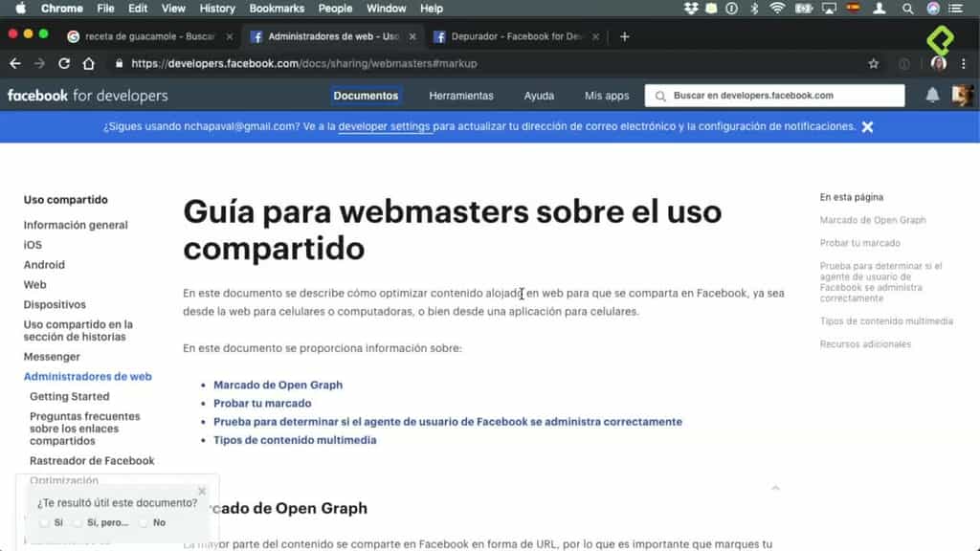The width and height of the screenshot is (980, 551).
Task: Open the Facebook user agent test bullet link
Action: pyautogui.click(x=448, y=422)
